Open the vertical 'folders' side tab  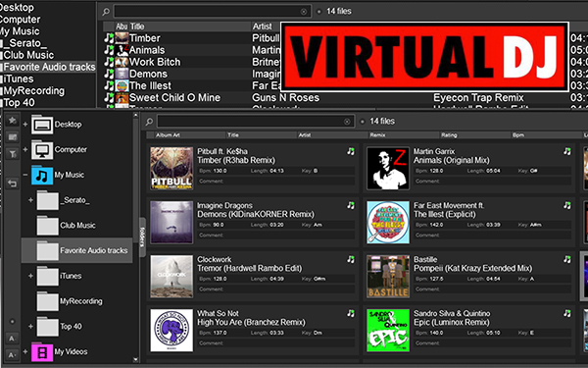pos(142,237)
